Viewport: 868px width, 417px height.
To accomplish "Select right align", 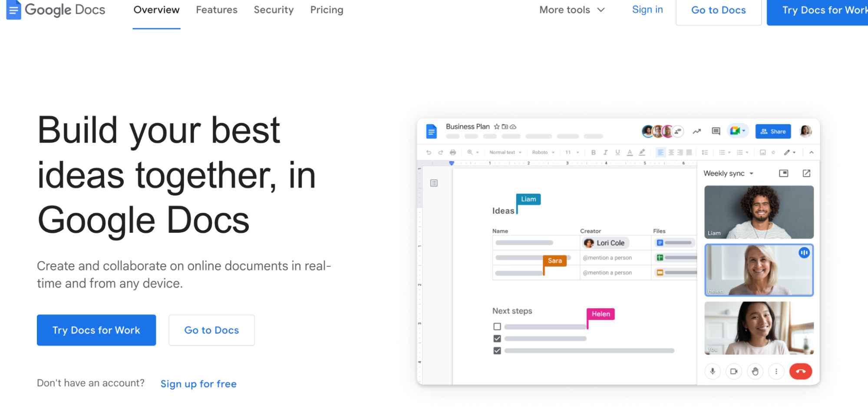I will 680,152.
